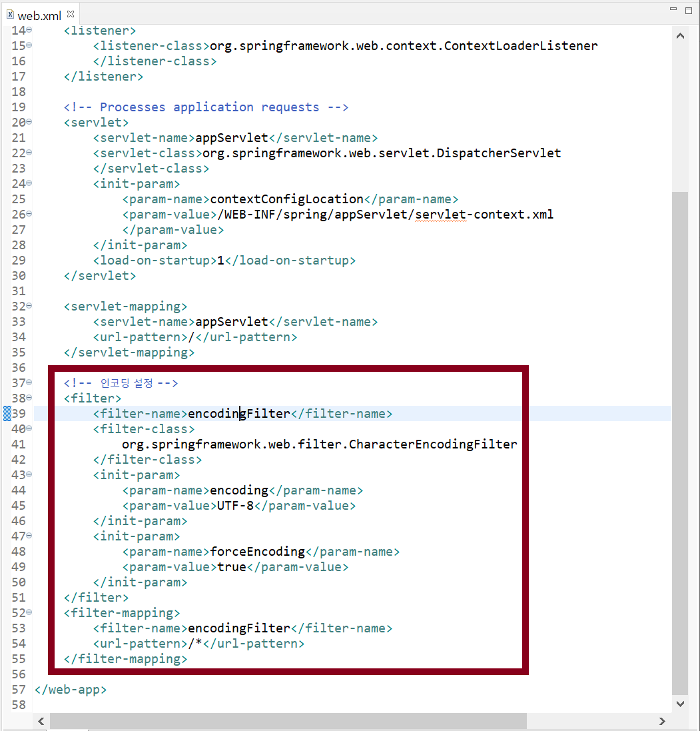Collapse filter-class fold at line 40
Viewport: 700px width, 731px height.
point(29,428)
